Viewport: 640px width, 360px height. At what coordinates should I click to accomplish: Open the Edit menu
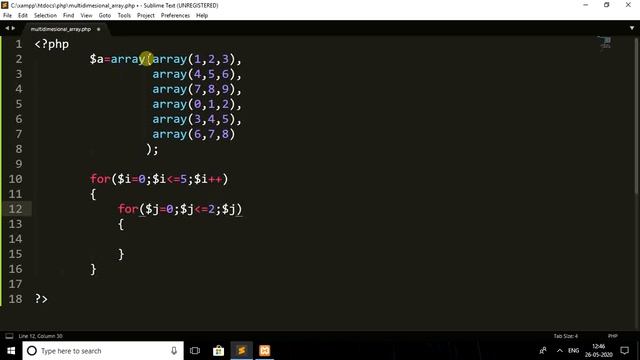tap(22, 16)
